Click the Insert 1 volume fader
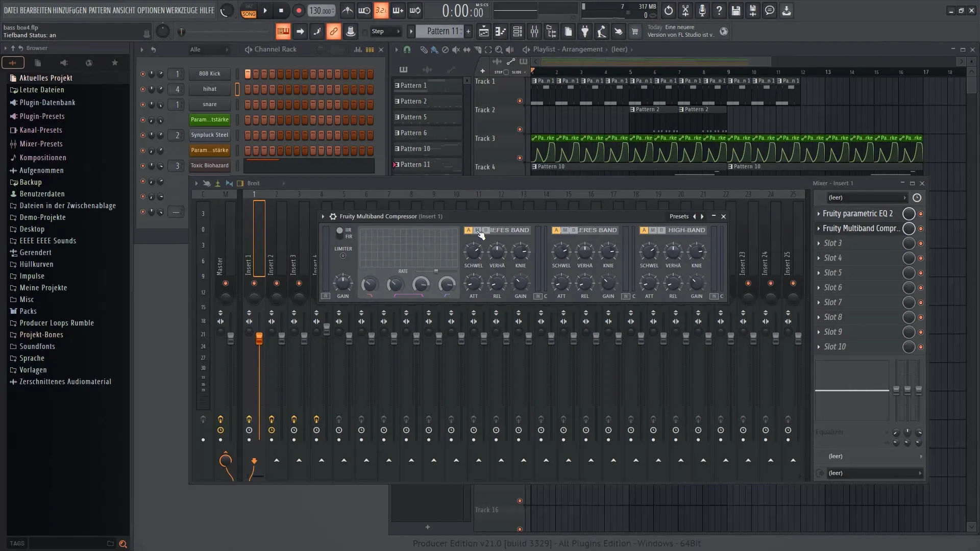The image size is (980, 551). click(259, 338)
